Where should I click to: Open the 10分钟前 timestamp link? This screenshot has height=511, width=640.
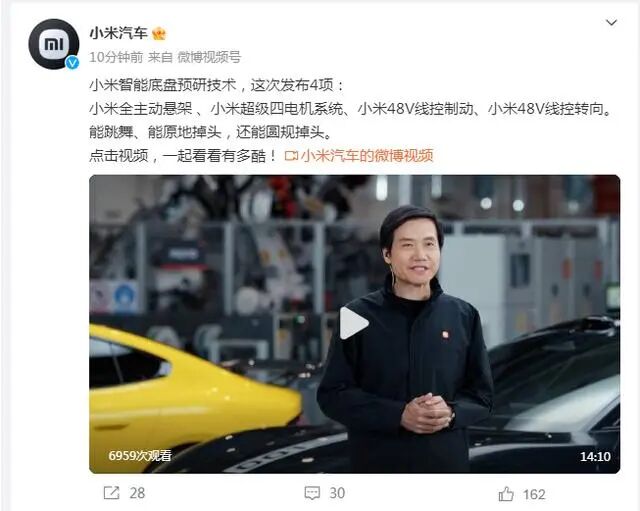(116, 57)
